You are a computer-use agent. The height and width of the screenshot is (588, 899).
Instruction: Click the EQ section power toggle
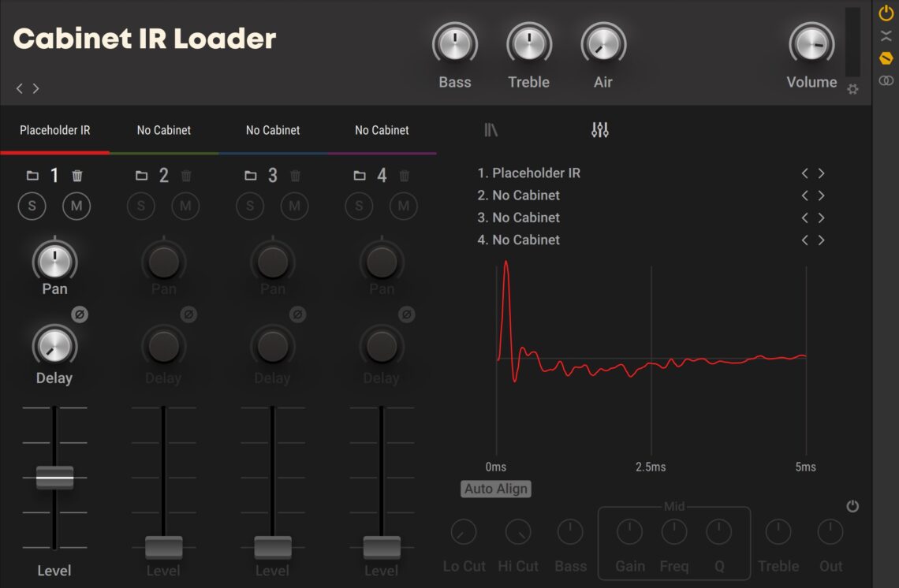coord(852,505)
